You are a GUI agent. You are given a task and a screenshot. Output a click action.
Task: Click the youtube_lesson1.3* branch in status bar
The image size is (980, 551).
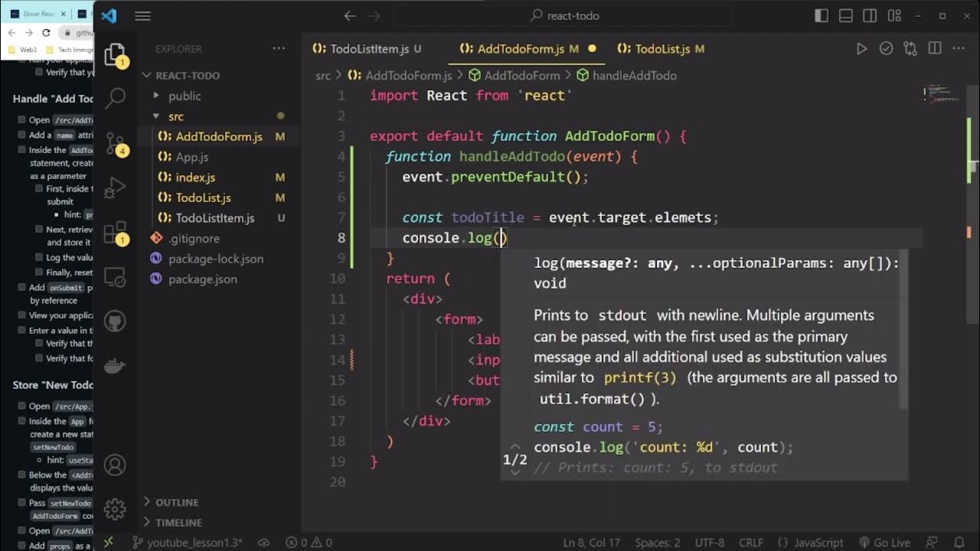[x=187, y=543]
